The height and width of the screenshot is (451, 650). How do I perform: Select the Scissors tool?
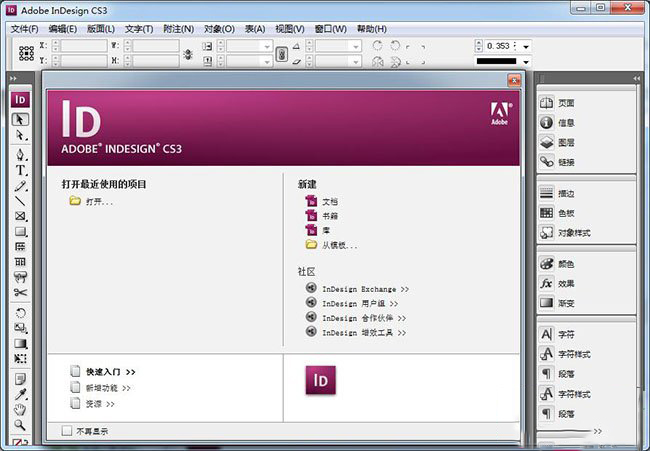(x=20, y=292)
